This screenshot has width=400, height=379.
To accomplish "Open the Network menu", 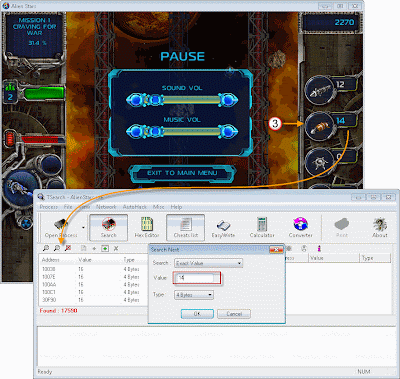I will click(106, 207).
